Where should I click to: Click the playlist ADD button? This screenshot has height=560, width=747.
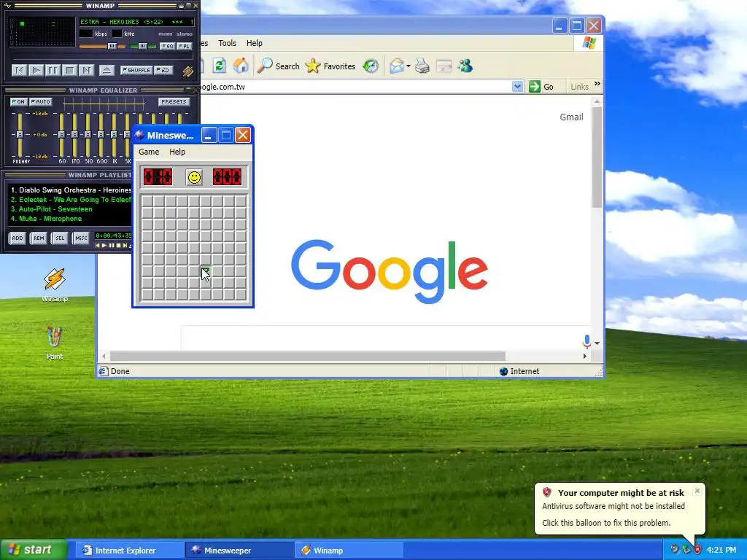pos(18,238)
